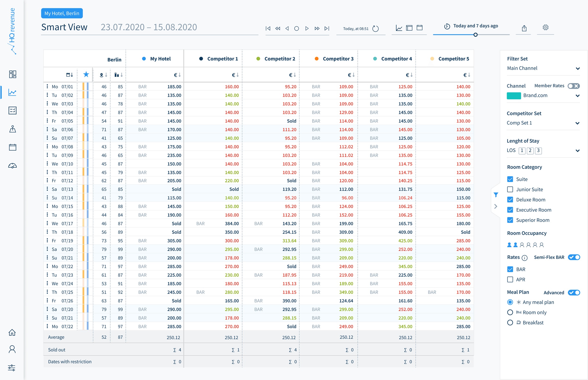Refresh data using the reload icon beside timestamp

tap(376, 29)
